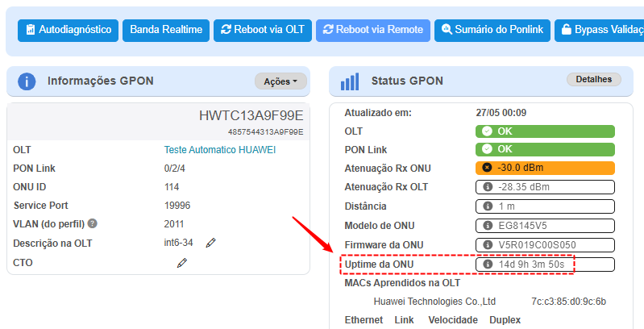Screen dimensions: 644x329
Task: Click info icon in -28.35 dBm field
Action: tap(488, 187)
